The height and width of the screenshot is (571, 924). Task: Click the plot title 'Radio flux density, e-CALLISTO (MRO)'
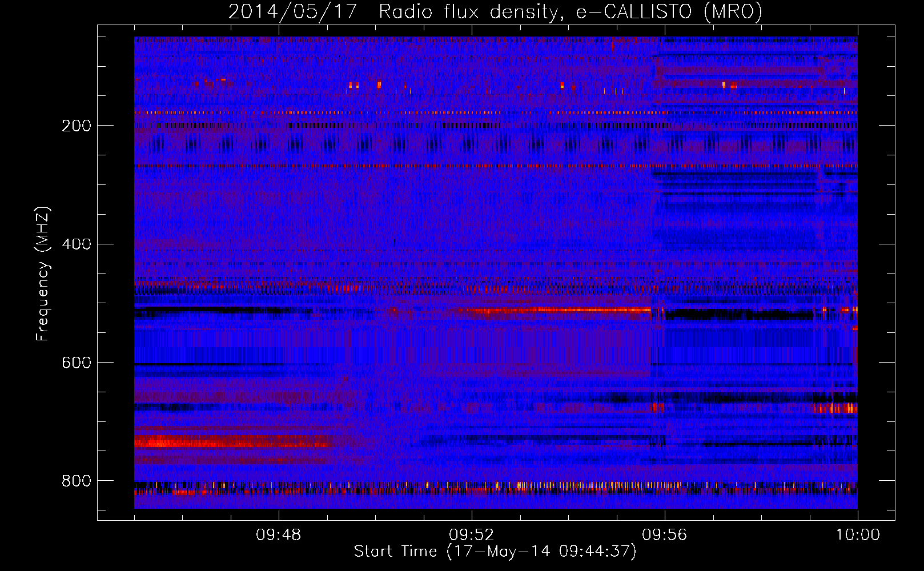coord(570,12)
